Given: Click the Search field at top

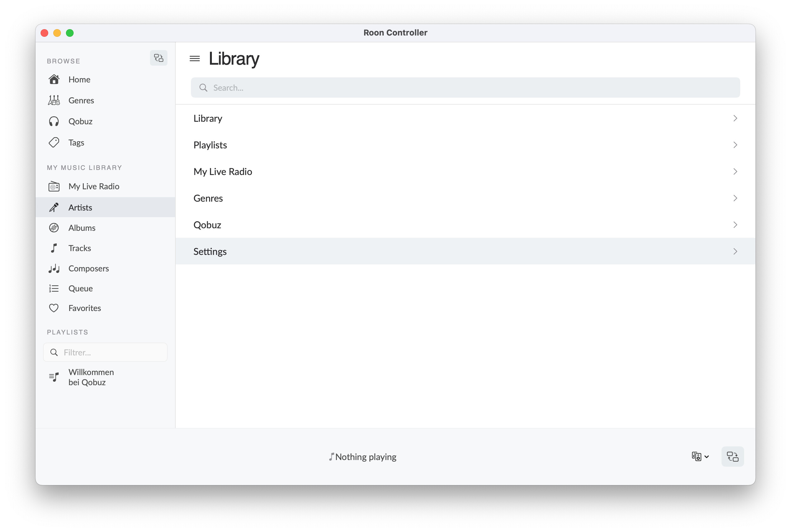Looking at the screenshot, I should pyautogui.click(x=465, y=88).
